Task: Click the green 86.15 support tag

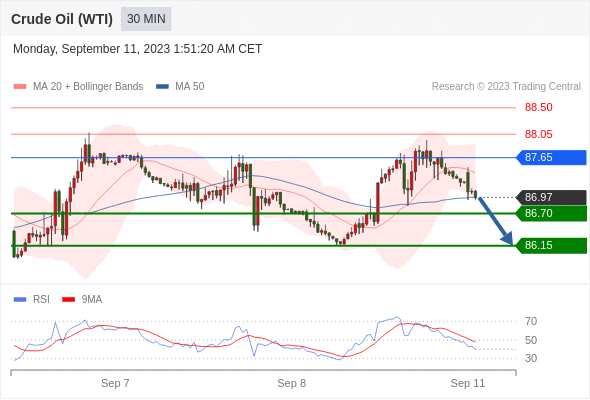Action: tap(551, 245)
